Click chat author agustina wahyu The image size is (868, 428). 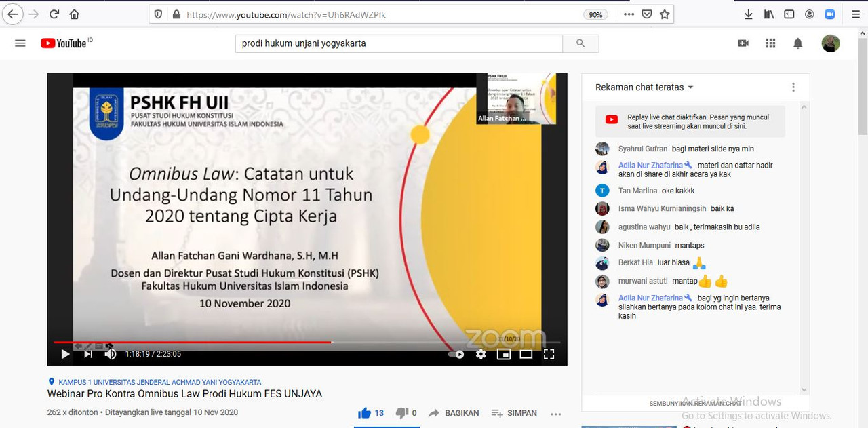tap(644, 227)
